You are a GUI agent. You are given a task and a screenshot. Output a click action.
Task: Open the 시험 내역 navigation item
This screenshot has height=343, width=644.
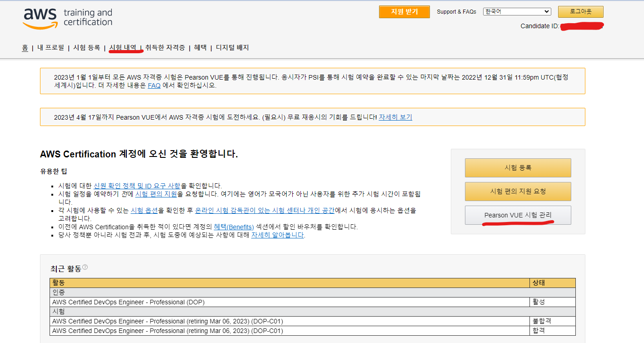[x=123, y=48]
